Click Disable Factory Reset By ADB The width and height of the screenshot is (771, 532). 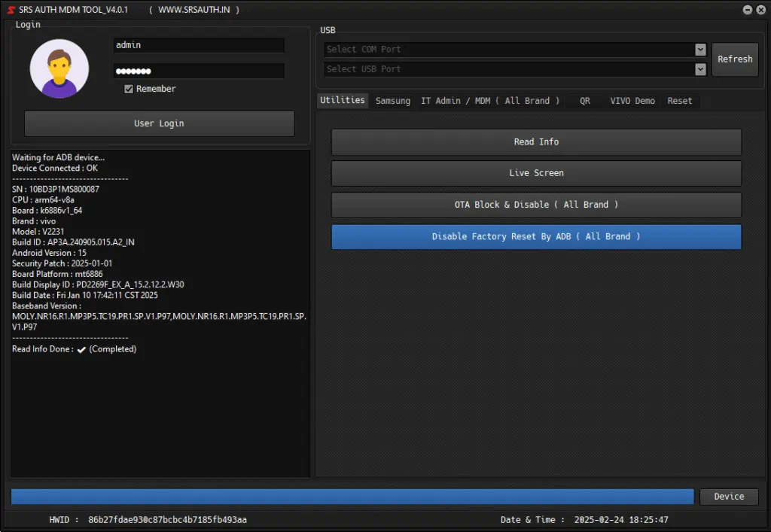[x=536, y=236]
